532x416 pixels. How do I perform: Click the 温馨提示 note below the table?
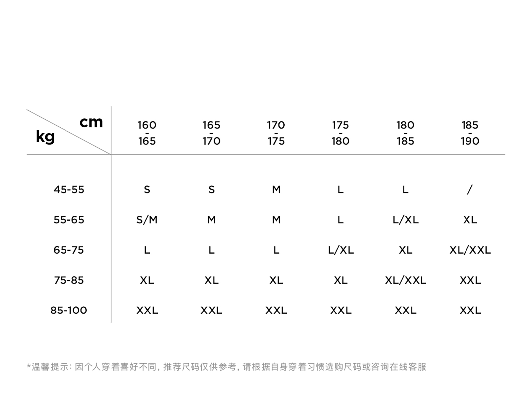(x=226, y=367)
